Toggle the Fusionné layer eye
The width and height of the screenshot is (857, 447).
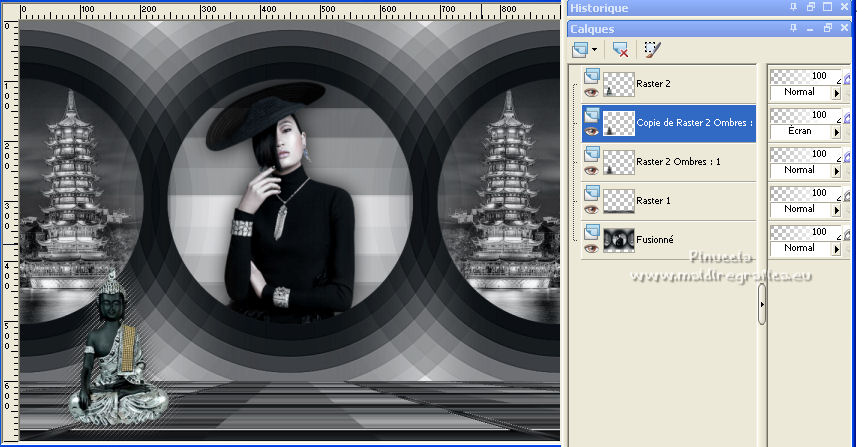591,249
